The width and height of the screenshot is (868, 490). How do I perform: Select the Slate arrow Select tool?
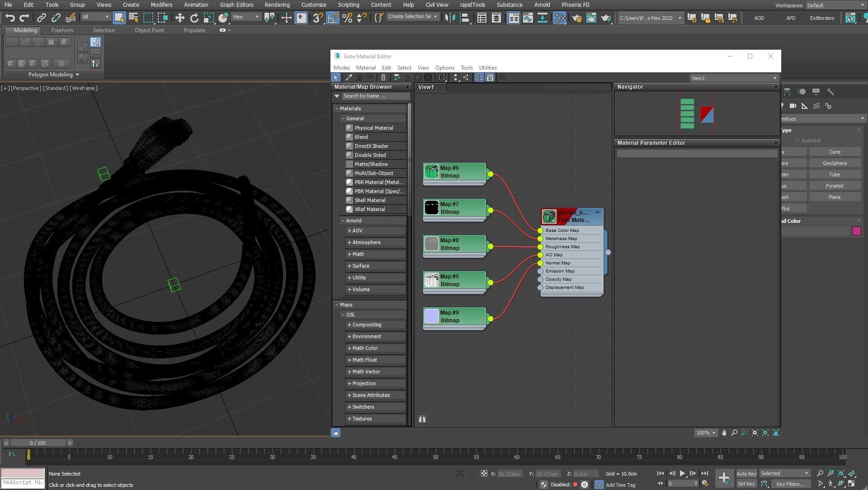pos(335,78)
